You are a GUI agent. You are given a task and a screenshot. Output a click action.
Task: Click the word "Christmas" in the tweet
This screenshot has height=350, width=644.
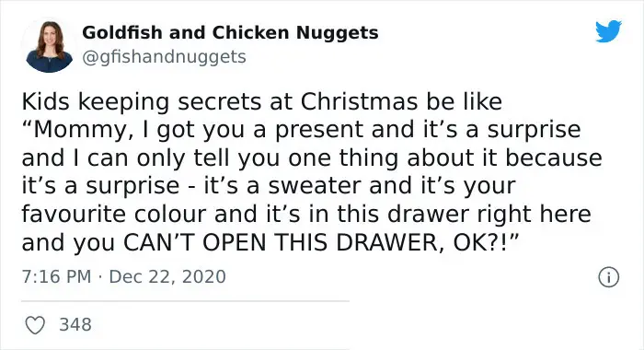pos(361,101)
